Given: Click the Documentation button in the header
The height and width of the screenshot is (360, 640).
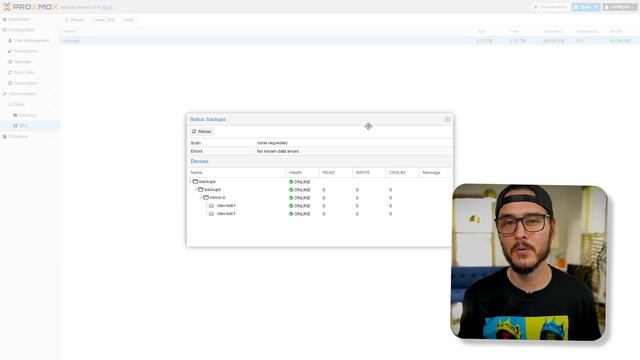Looking at the screenshot, I should 550,7.
